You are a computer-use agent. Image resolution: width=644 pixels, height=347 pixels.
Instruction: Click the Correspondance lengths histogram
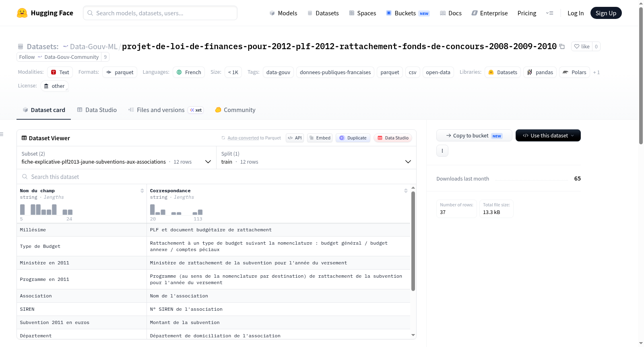tap(176, 210)
